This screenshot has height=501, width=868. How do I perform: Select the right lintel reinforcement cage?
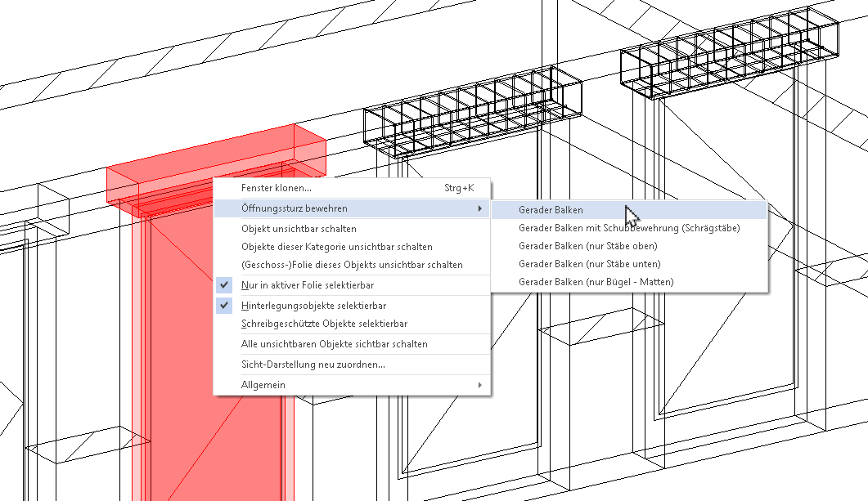[729, 52]
